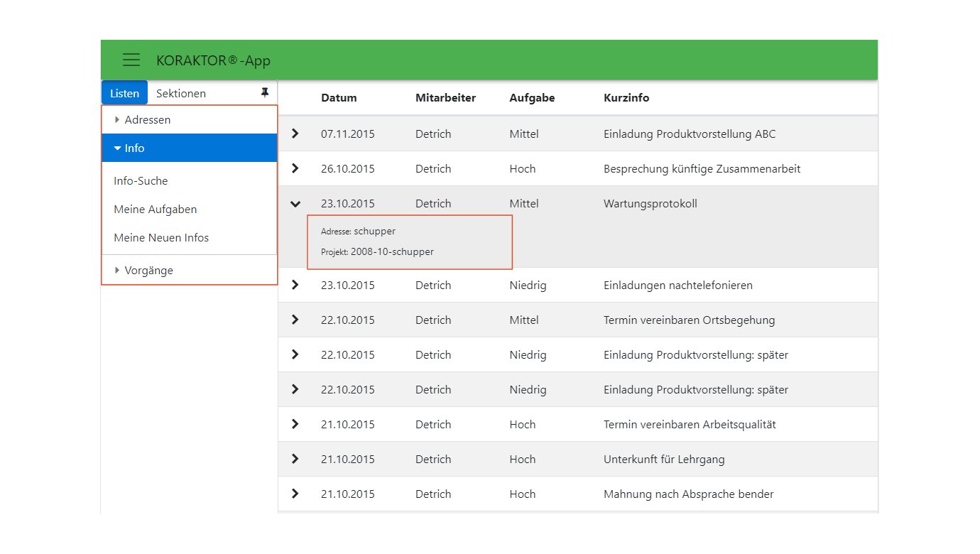Click the Datum column header
The image size is (980, 554).
(339, 98)
